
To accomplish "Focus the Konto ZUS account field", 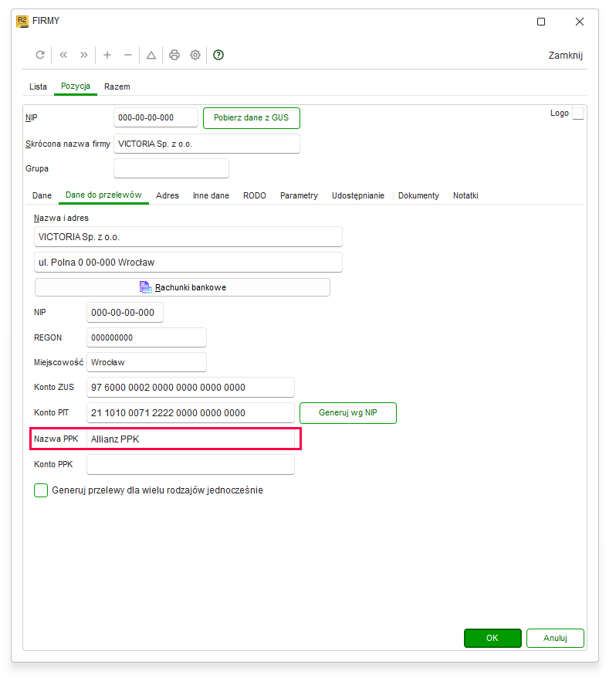I will (x=191, y=387).
